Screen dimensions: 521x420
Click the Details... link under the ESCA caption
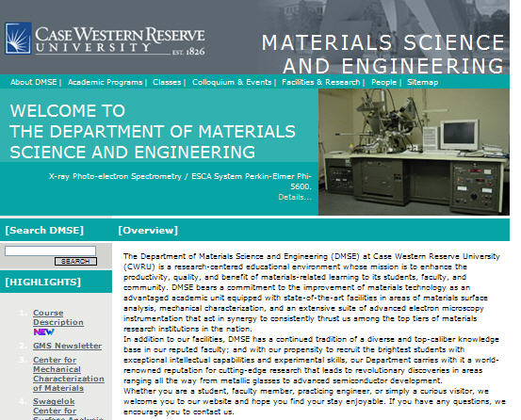(x=295, y=197)
